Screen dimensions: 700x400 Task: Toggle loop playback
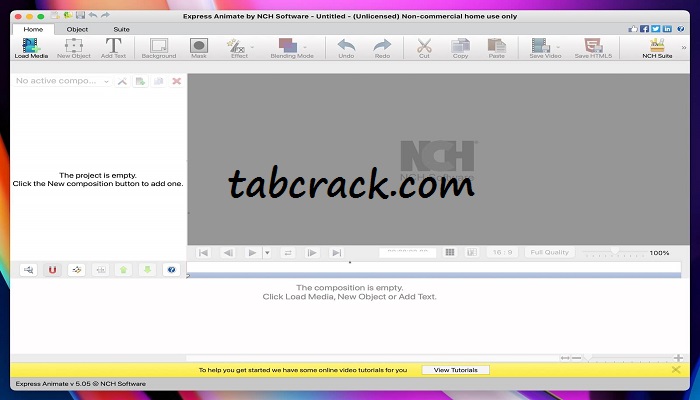[288, 253]
